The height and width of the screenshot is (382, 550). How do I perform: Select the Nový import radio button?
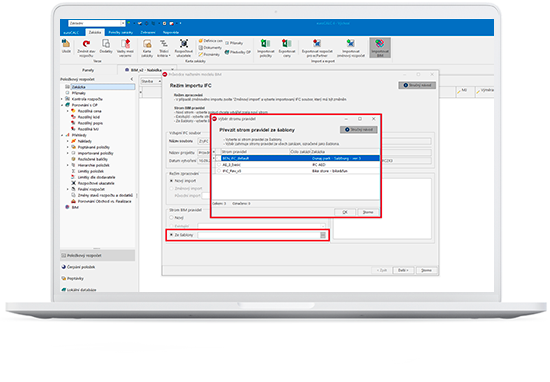click(172, 181)
